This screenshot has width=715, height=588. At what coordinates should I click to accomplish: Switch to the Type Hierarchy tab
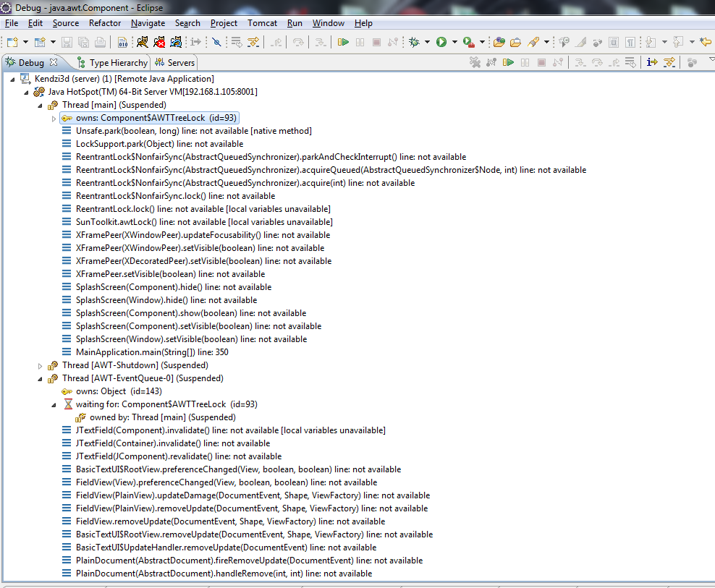[x=117, y=63]
